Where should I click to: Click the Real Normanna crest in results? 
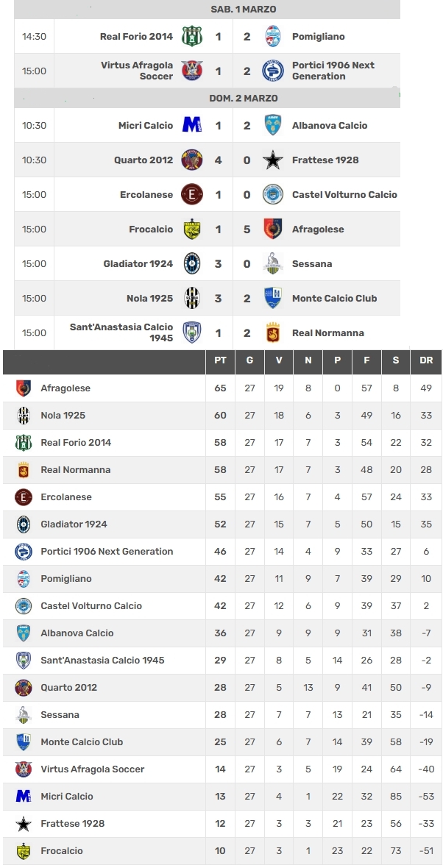(x=272, y=332)
